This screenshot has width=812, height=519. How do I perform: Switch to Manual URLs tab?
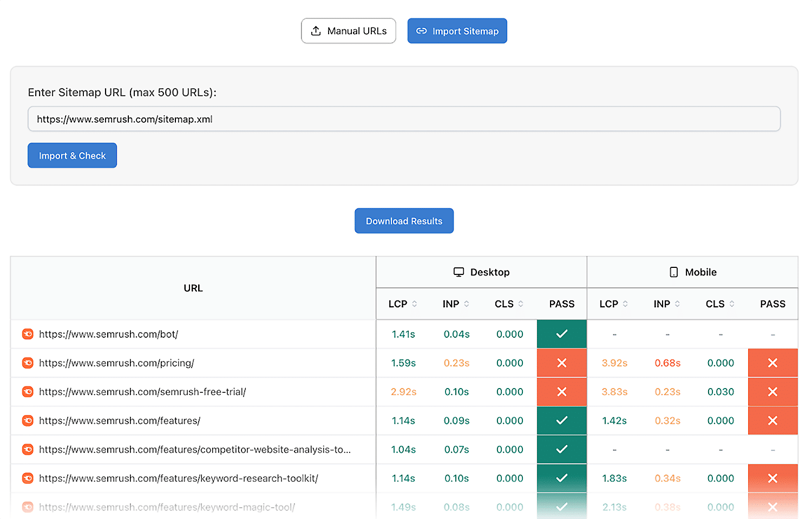tap(349, 31)
